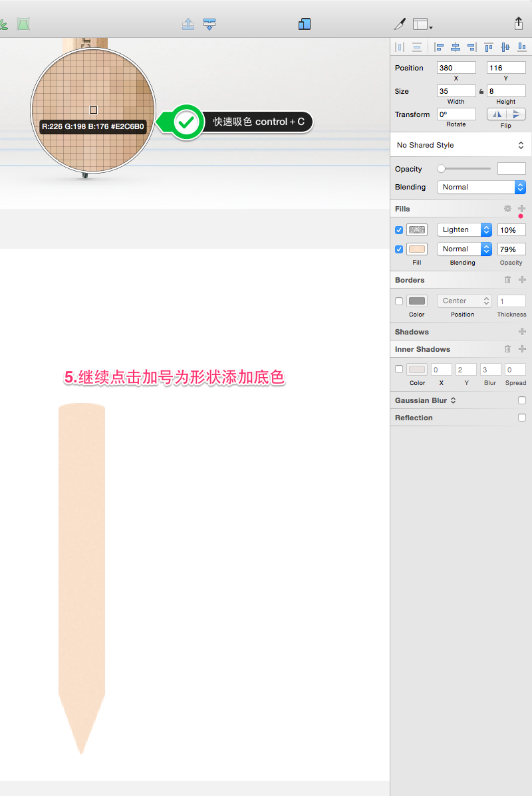Flip the layer horizontally
Screen dimensions: 532x796
coord(497,114)
